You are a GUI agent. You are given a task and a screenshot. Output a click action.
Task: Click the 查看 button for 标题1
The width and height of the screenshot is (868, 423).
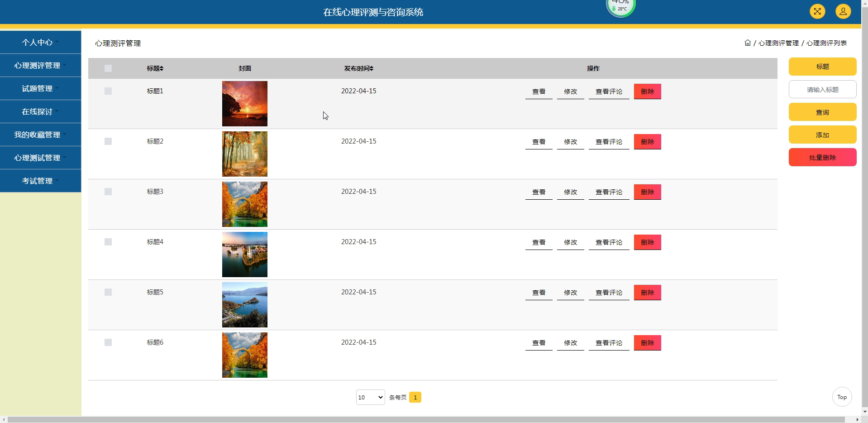[x=539, y=91]
